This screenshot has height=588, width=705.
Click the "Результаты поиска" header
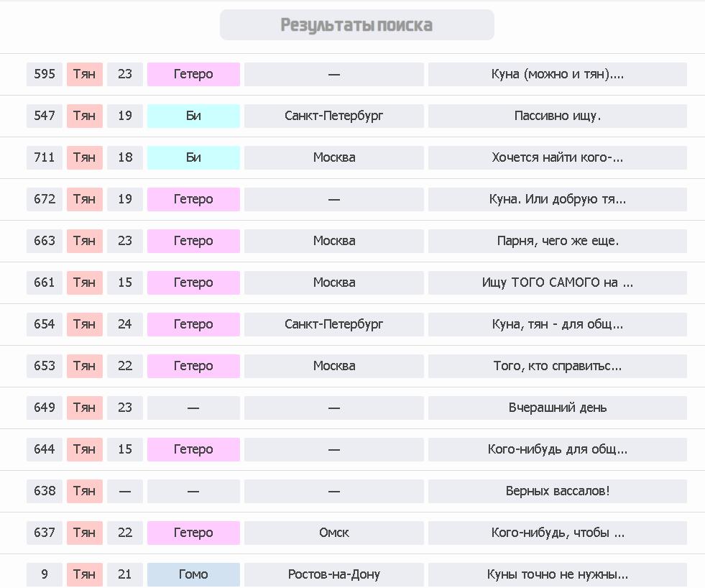tap(356, 25)
